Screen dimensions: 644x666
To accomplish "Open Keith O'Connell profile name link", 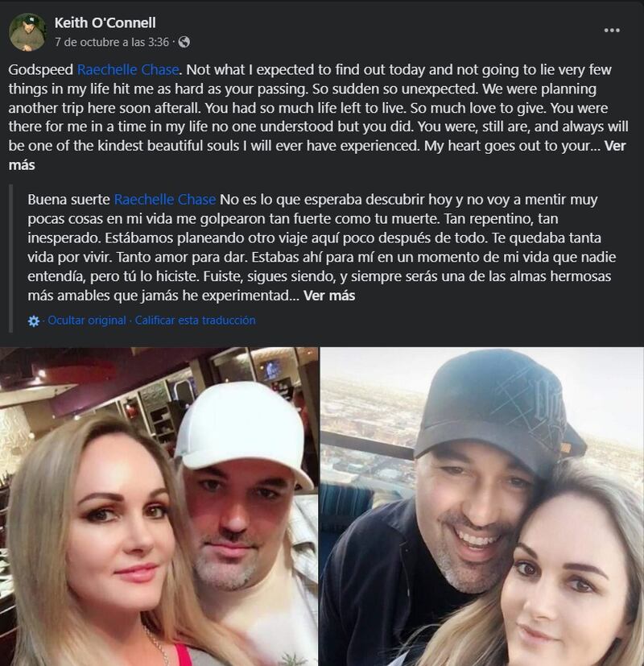I will [x=105, y=23].
